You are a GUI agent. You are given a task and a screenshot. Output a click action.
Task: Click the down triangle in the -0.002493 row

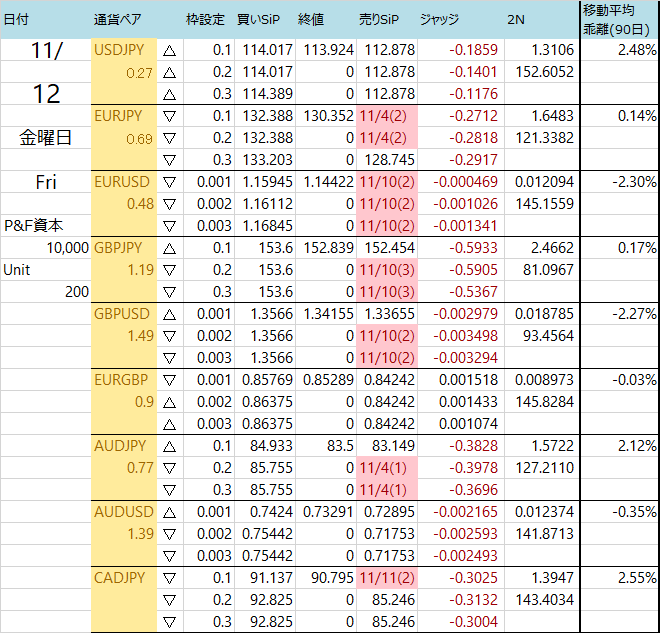click(x=169, y=556)
